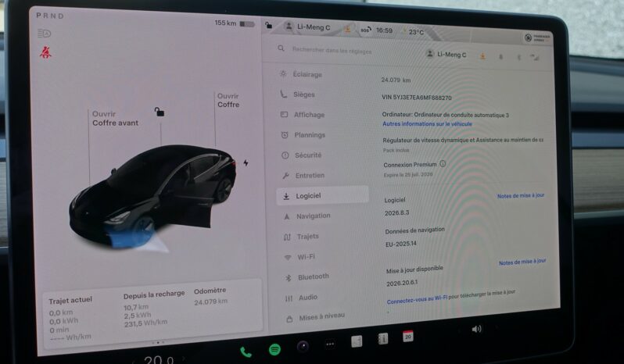Tap the Bluetooth icon in the settings header
This screenshot has width=624, height=364.
click(x=518, y=58)
